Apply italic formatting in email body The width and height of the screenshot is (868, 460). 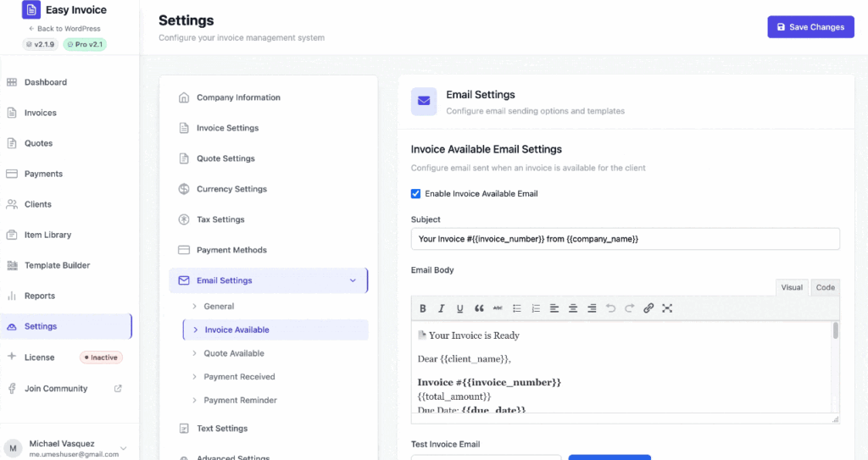point(442,308)
